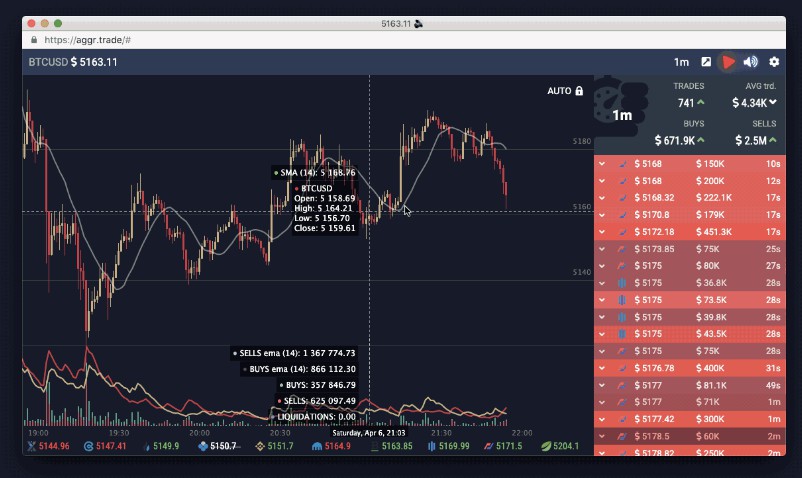This screenshot has height=478, width=802.
Task: Click the $5144.96 exchange icon in bottom bar
Action: [32, 445]
